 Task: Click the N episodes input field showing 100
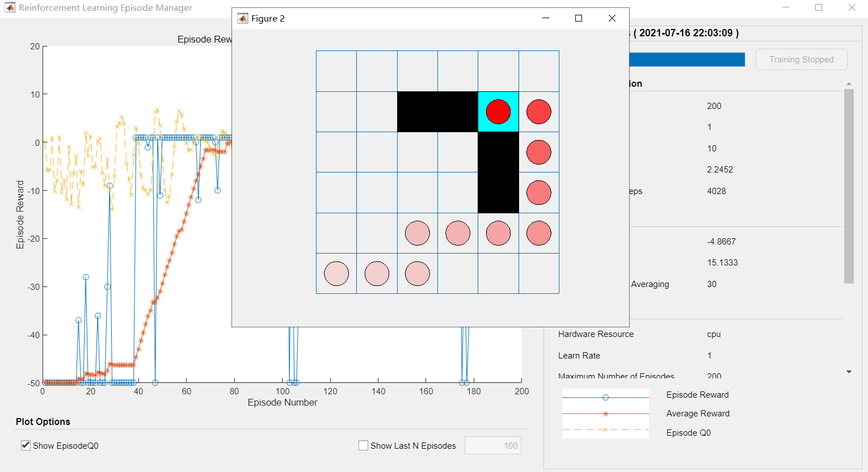[492, 445]
